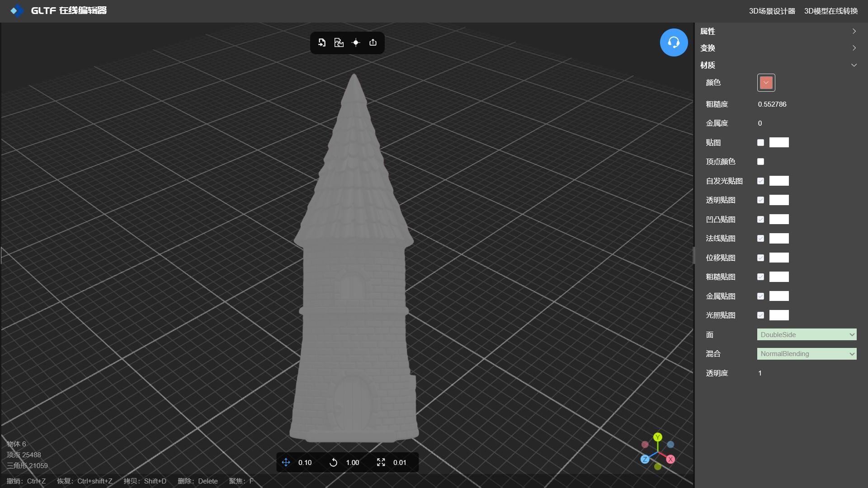Click the 透明度 value field
Screen dimensions: 868x488
point(760,373)
